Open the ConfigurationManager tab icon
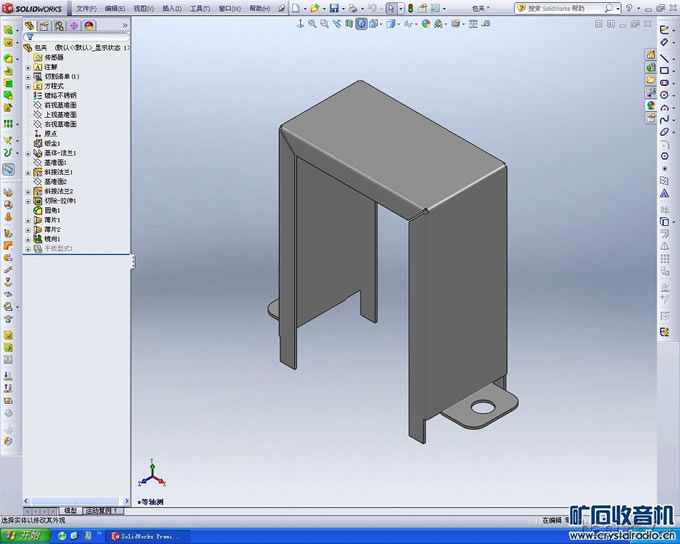This screenshot has width=680, height=544. (61, 26)
